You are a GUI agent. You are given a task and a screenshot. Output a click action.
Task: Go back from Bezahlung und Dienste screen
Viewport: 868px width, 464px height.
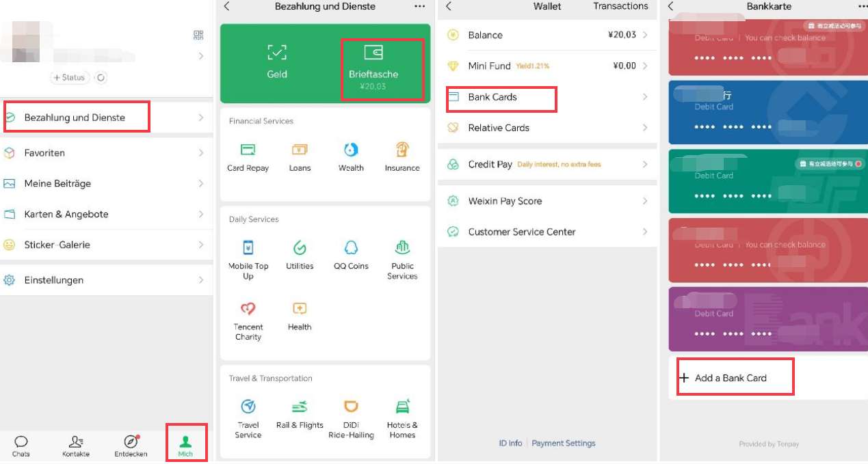(227, 6)
